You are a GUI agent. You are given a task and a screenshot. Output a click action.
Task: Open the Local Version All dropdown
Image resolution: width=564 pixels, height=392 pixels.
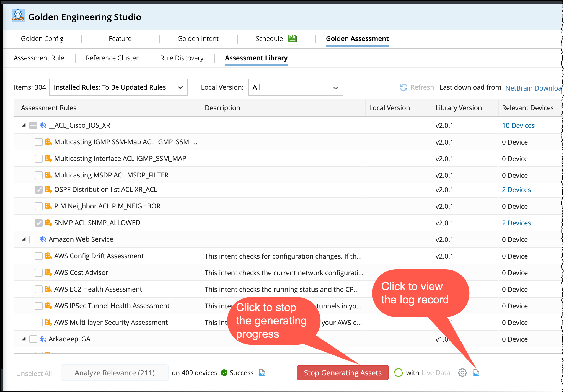[295, 87]
